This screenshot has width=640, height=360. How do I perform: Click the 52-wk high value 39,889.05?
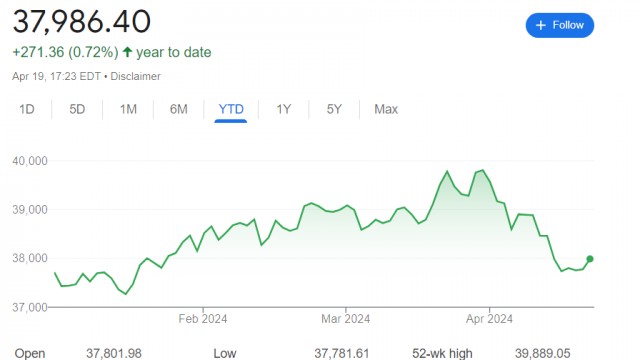542,353
